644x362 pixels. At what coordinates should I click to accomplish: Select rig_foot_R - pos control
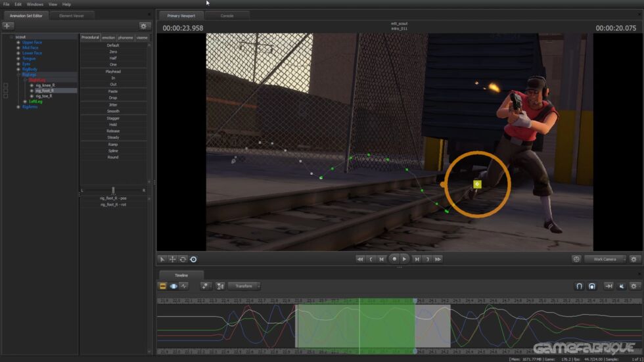pos(113,198)
